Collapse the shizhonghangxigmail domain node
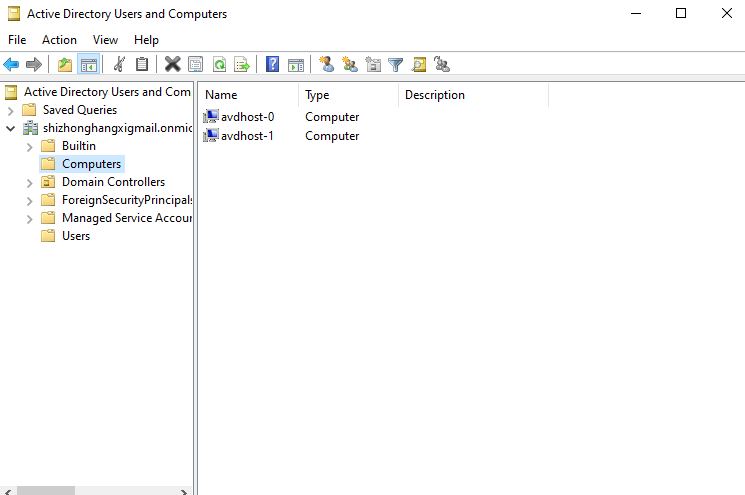The height and width of the screenshot is (495, 745). pos(10,128)
